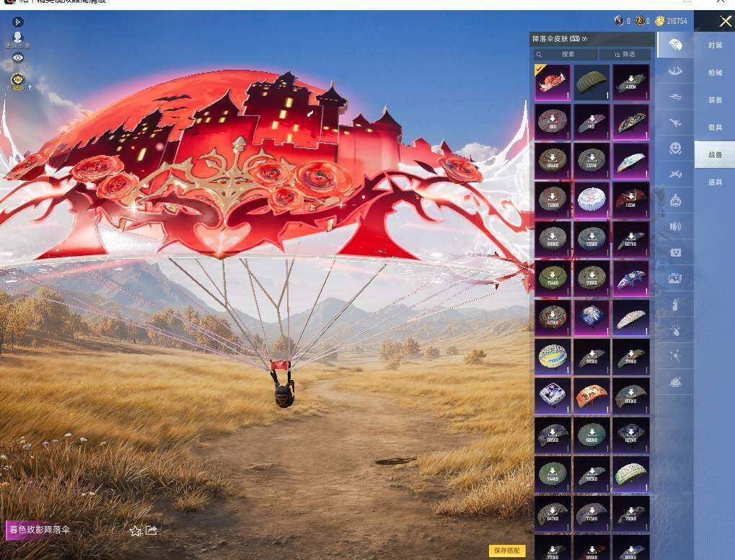Open the hand gesture category icon

tap(675, 331)
